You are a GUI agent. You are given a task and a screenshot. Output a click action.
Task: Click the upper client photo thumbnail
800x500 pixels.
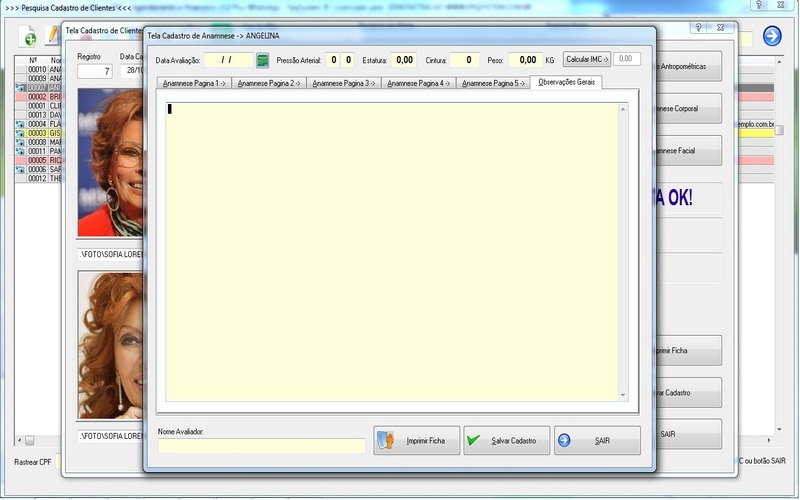111,162
